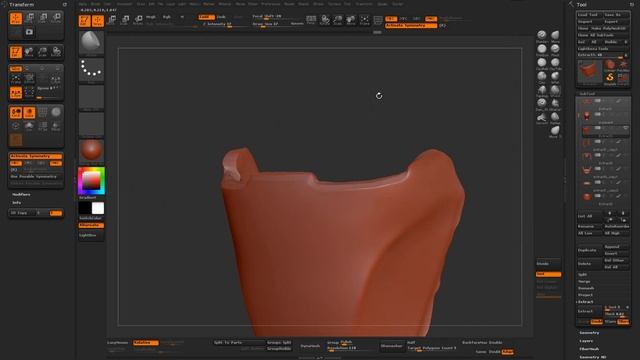The image size is (640, 360).
Task: Click the Frame icon on the top shelf
Action: coord(364,20)
